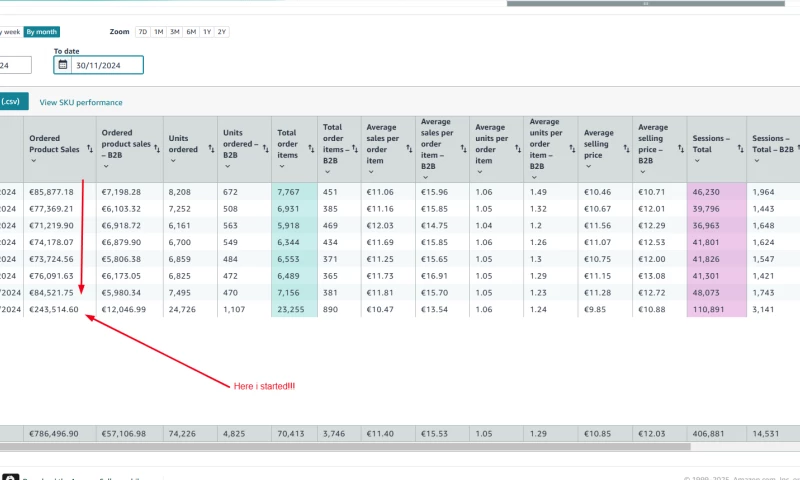Select Units ordered value 24,726
The width and height of the screenshot is (800, 480).
(x=182, y=310)
